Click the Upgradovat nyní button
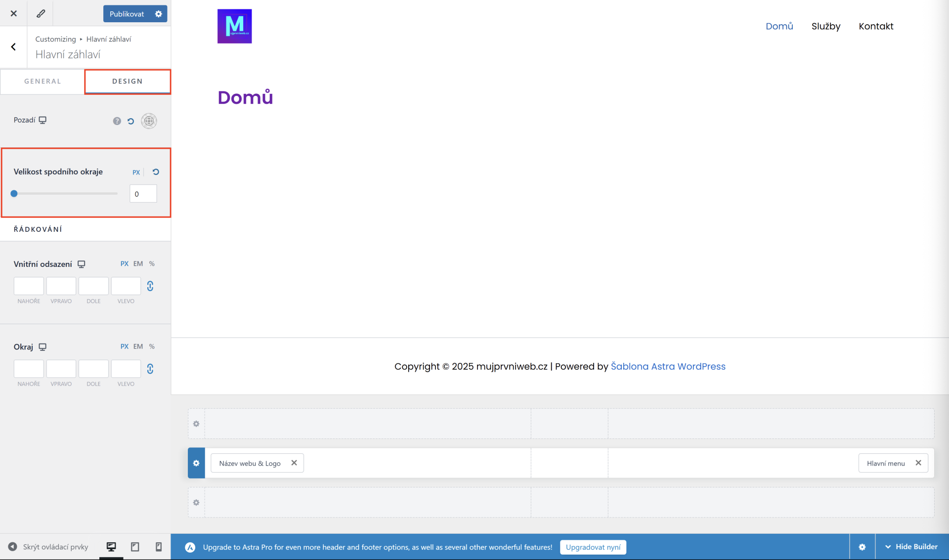This screenshot has width=949, height=560. [593, 547]
